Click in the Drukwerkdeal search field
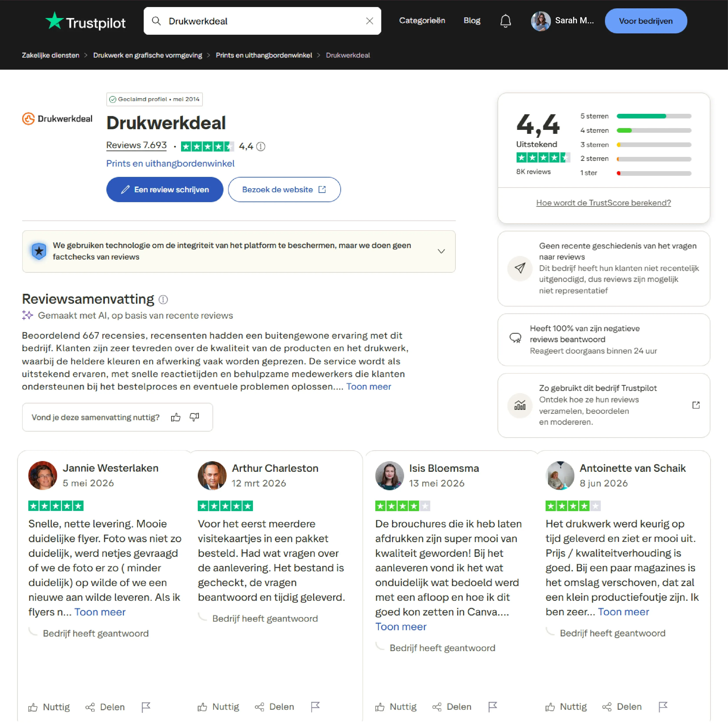 (x=262, y=21)
